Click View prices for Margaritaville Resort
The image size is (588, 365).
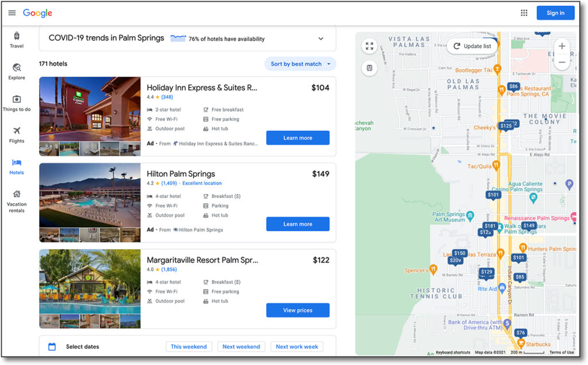point(298,310)
